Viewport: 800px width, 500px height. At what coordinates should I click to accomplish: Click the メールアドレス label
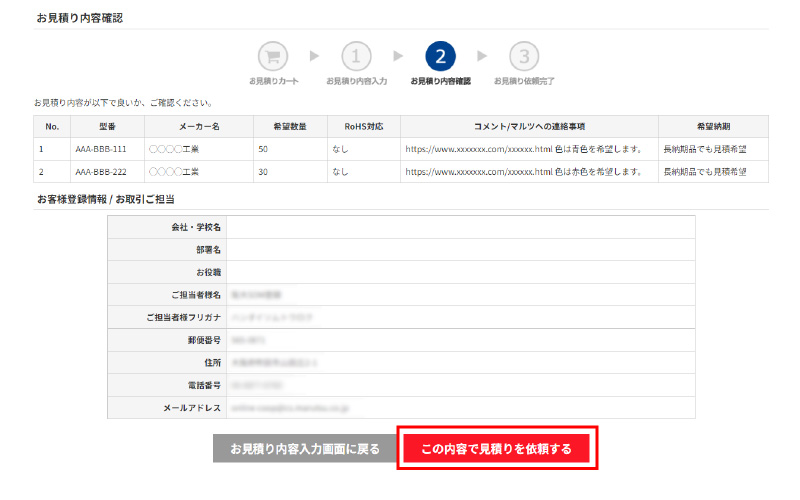click(x=192, y=408)
